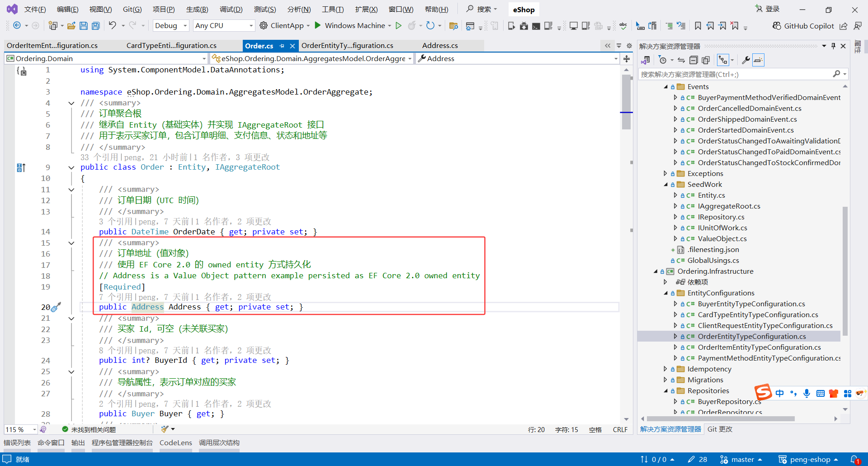Viewport: 868px width, 466px height.
Task: Expand the Exceptions folder node
Action: pos(665,173)
